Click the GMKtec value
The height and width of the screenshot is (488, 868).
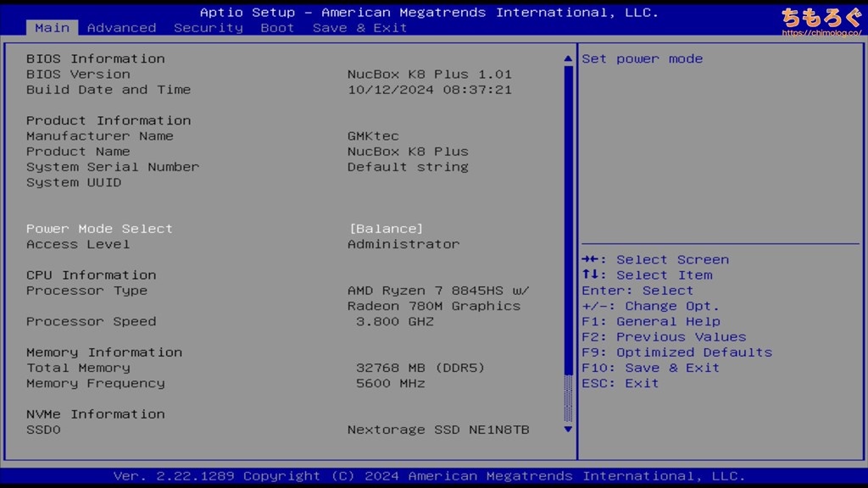[373, 136]
